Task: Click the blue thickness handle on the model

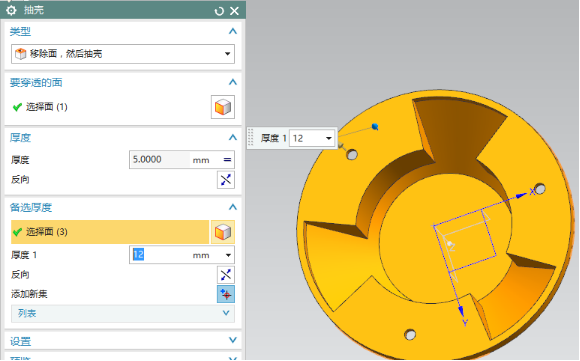Action: (375, 127)
